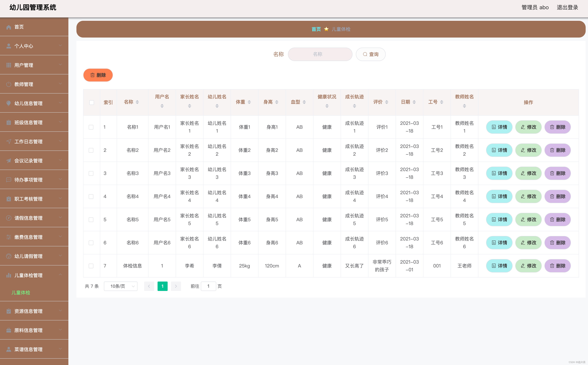The height and width of the screenshot is (365, 588).
Task: Click the icon next to 幼儿请假管理
Action: tap(9, 256)
